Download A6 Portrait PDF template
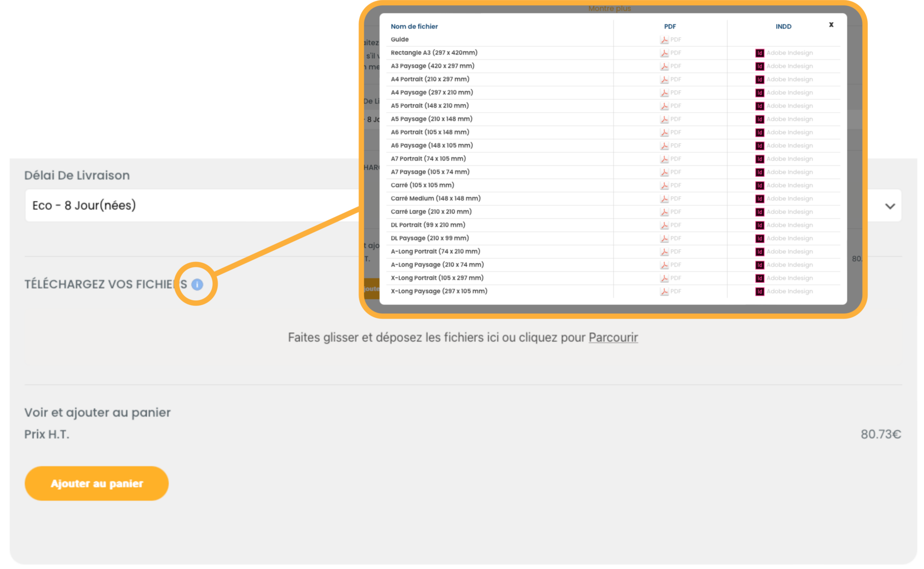Viewport: 924px width, 569px height. [x=670, y=132]
